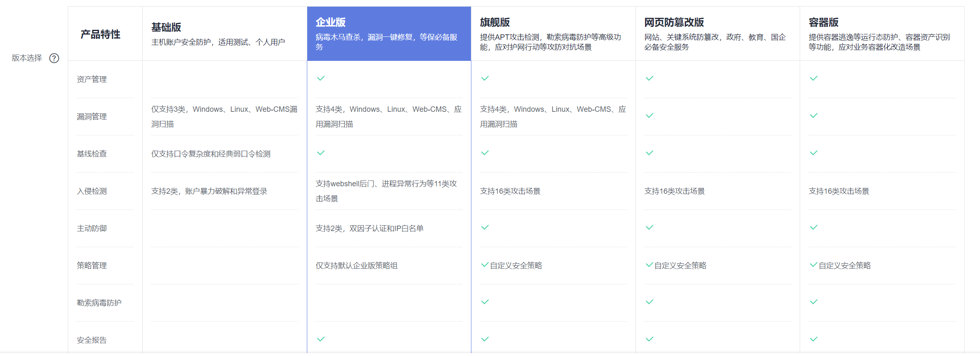Click 容器版 checkmark in 漏洞管理 row

coord(814,115)
